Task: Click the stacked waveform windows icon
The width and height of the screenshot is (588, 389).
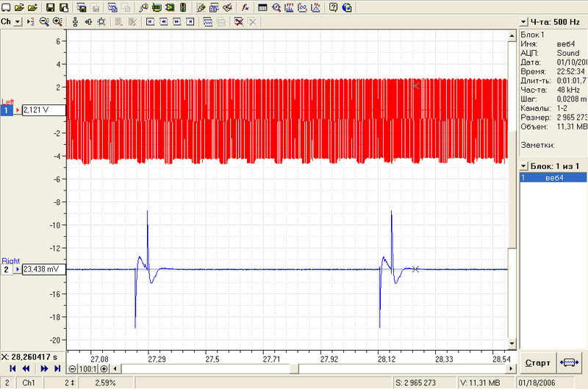Action: pyautogui.click(x=208, y=22)
